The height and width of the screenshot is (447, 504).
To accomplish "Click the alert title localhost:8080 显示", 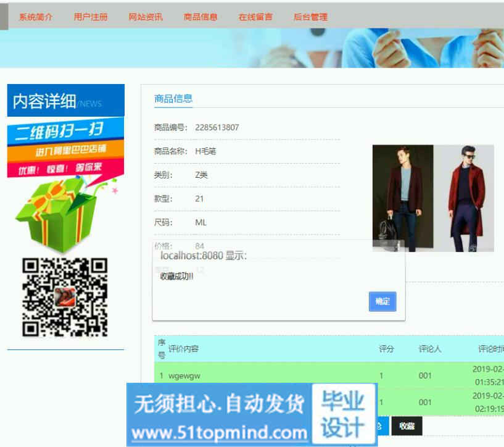I will 204,256.
